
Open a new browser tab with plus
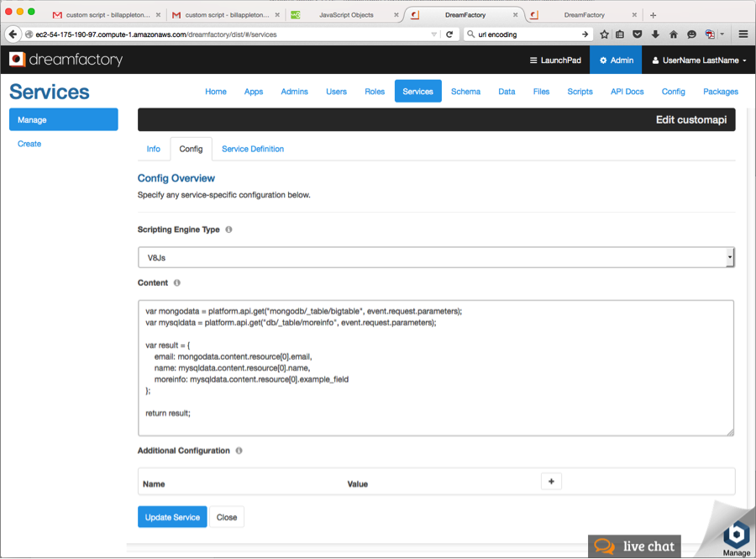pos(653,15)
